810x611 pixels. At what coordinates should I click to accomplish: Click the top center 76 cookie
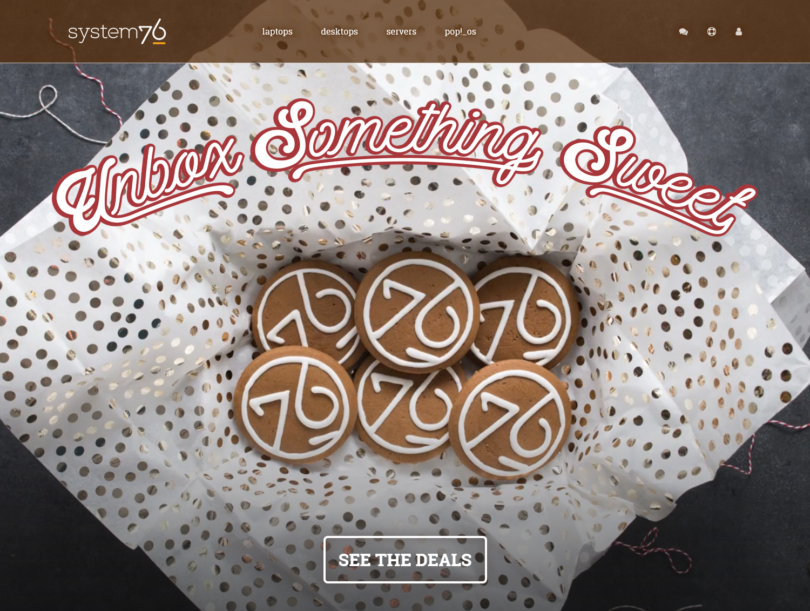(417, 311)
